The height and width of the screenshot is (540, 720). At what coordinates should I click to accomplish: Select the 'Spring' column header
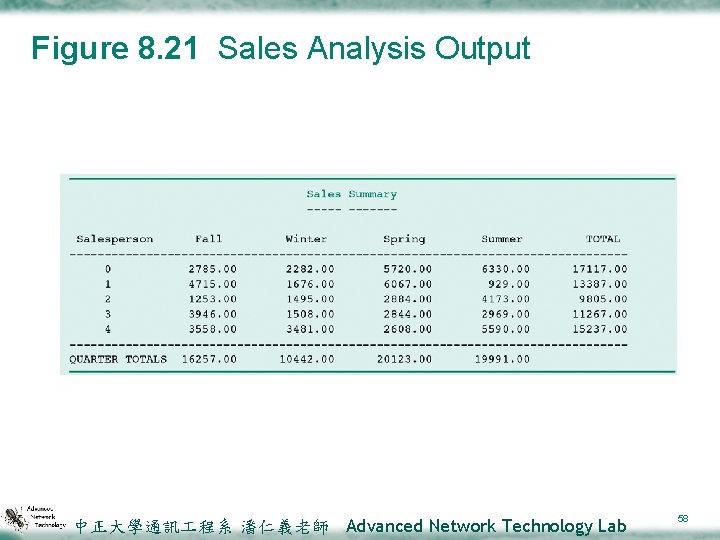pyautogui.click(x=404, y=239)
